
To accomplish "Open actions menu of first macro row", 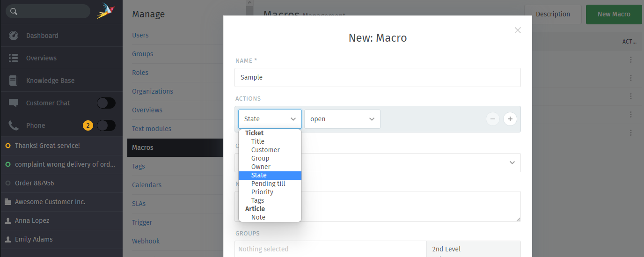I will (x=631, y=59).
